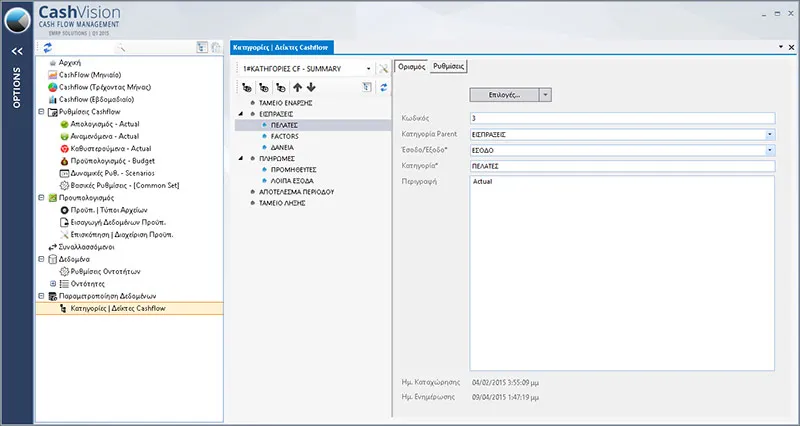The height and width of the screenshot is (426, 800).
Task: Click the home icon beside Αρχική
Action: (x=53, y=63)
